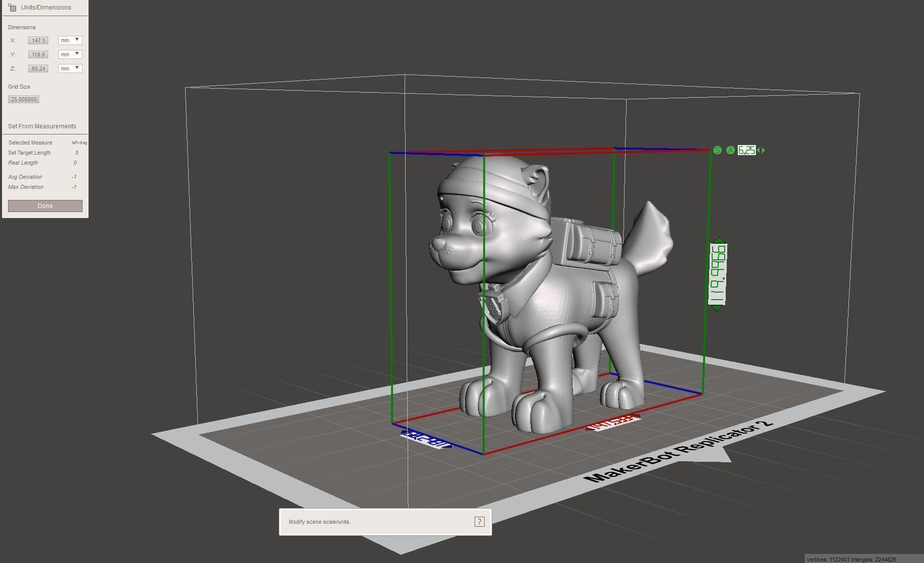
Task: Open the X dimension units dropdown
Action: tap(70, 40)
